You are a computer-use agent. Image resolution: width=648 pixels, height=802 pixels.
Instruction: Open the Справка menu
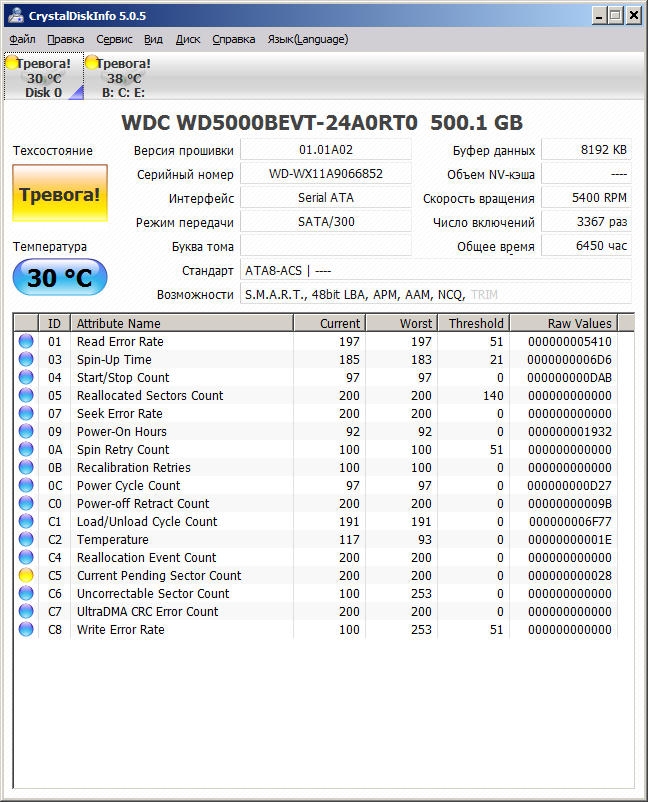234,39
